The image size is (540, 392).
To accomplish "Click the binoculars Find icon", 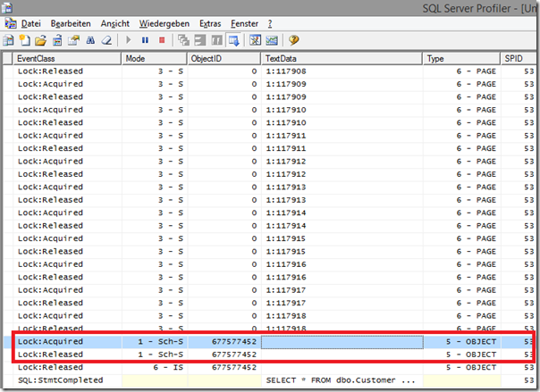I will (90, 40).
